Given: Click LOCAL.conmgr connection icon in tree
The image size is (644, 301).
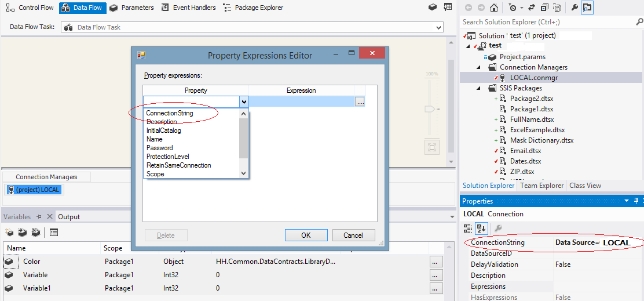Looking at the screenshot, I should (502, 77).
